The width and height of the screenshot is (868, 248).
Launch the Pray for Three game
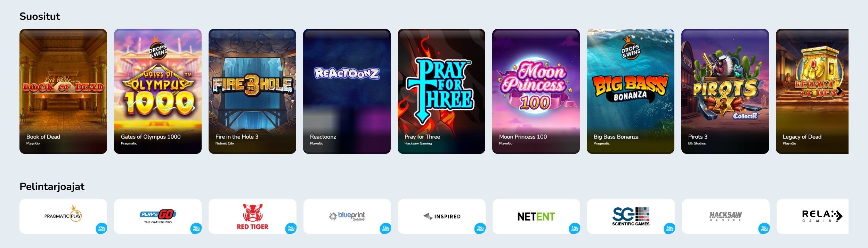click(441, 91)
